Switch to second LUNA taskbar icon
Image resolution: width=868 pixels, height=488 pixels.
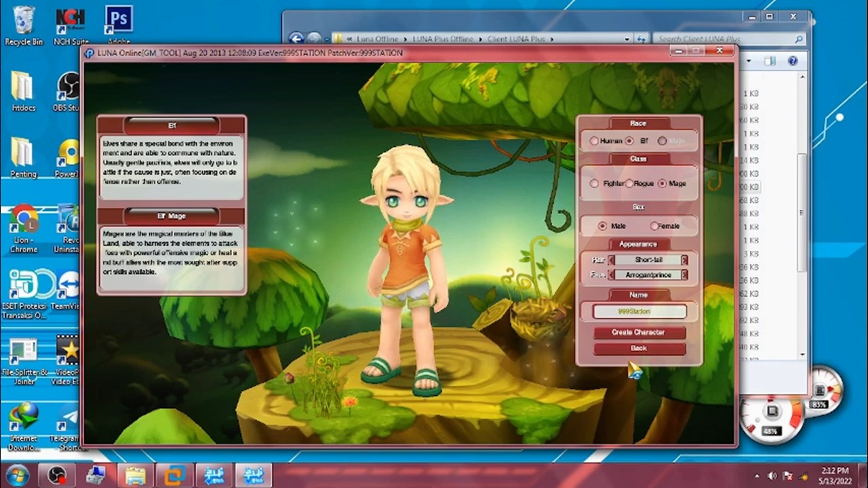coord(253,475)
